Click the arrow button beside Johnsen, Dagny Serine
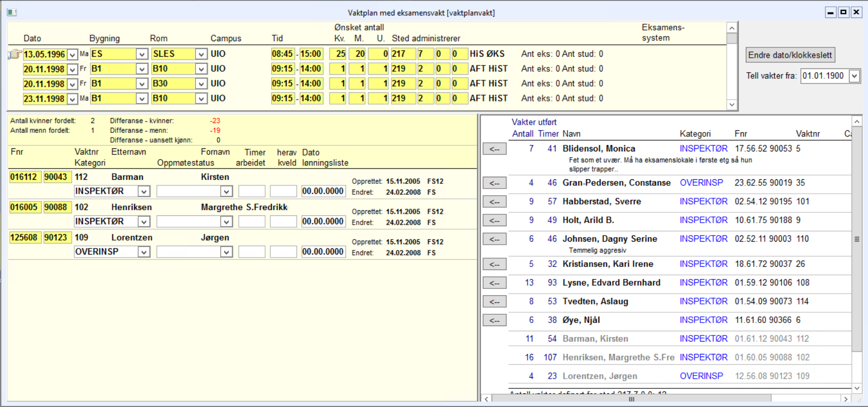868x407 pixels. click(x=495, y=239)
